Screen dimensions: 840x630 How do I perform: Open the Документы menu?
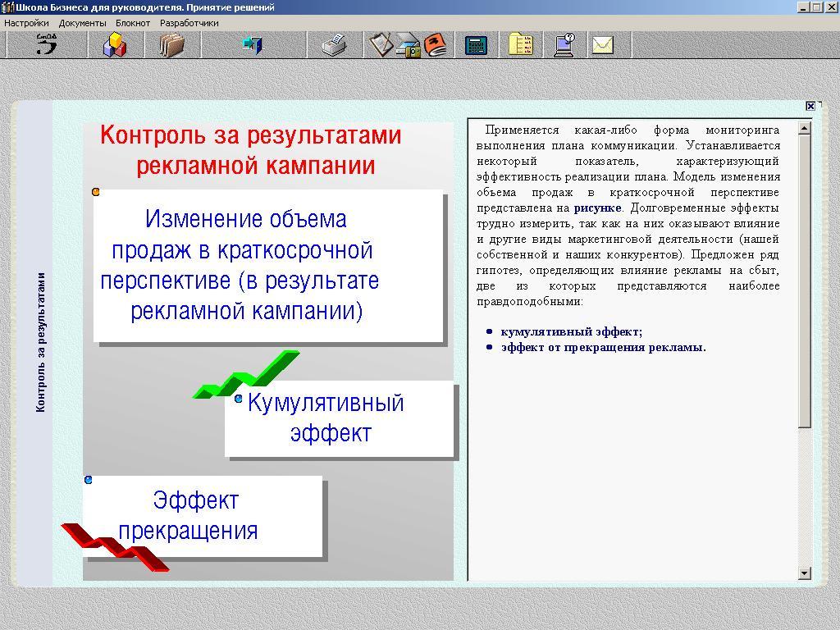point(83,23)
